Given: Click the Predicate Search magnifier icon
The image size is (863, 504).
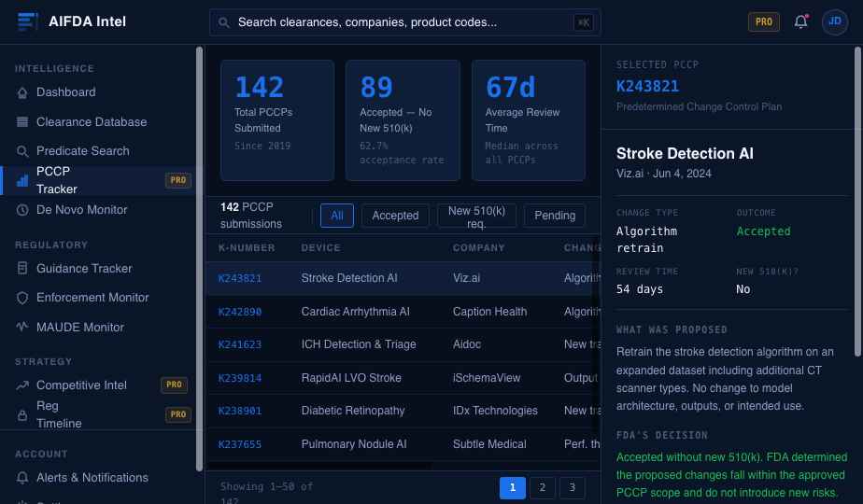Looking at the screenshot, I should click(22, 151).
